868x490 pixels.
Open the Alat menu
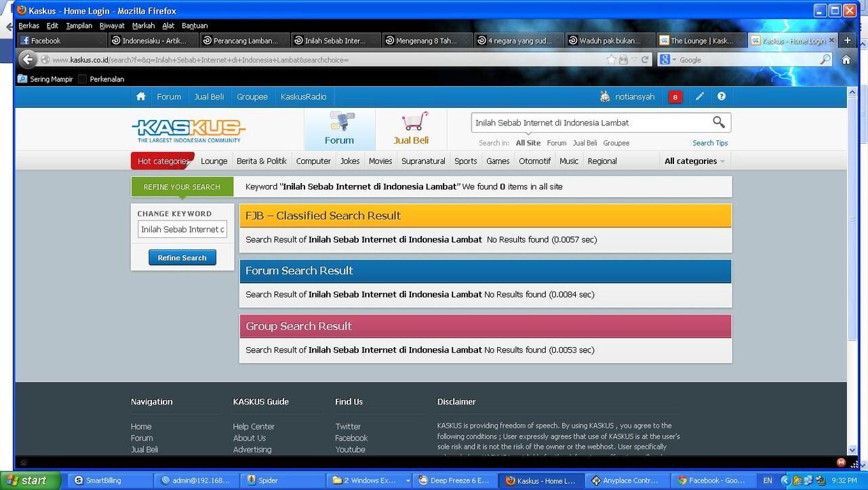click(168, 26)
